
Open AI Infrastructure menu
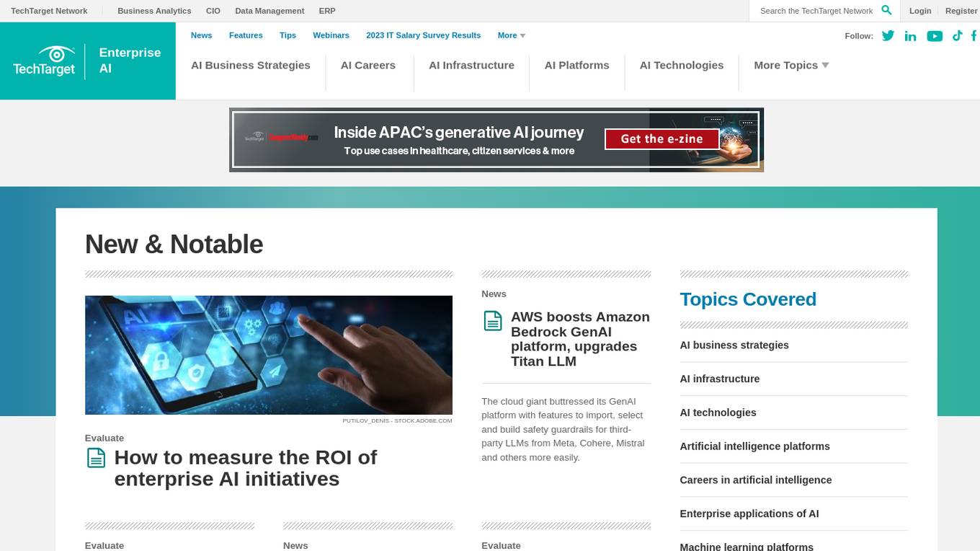(x=471, y=65)
